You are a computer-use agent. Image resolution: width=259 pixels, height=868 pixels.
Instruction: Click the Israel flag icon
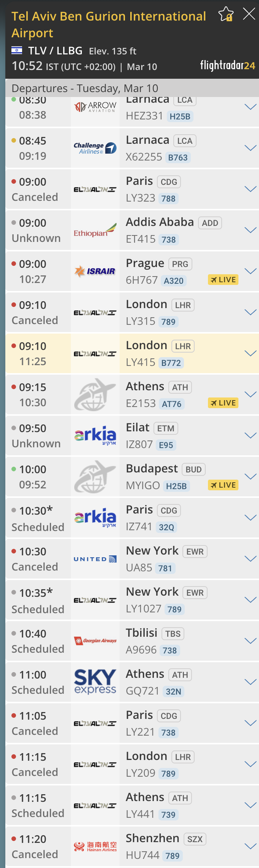[x=17, y=51]
